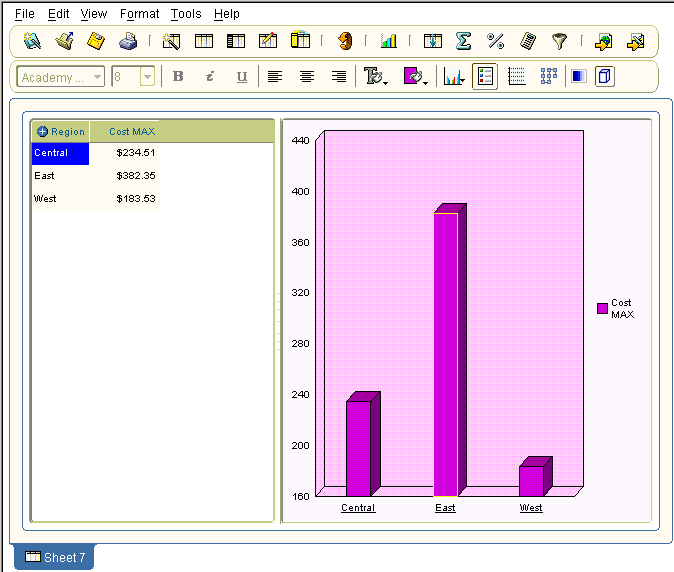This screenshot has width=674, height=572.
Task: Toggle Italic formatting
Action: click(210, 77)
